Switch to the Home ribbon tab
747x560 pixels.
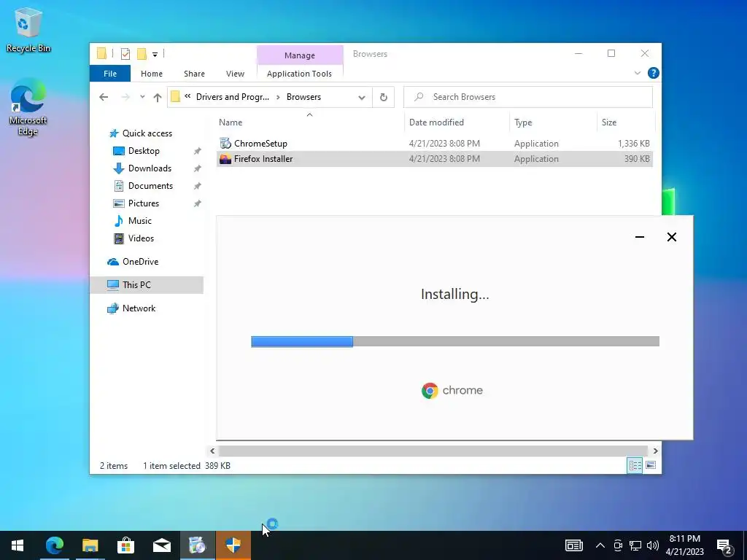click(x=152, y=74)
